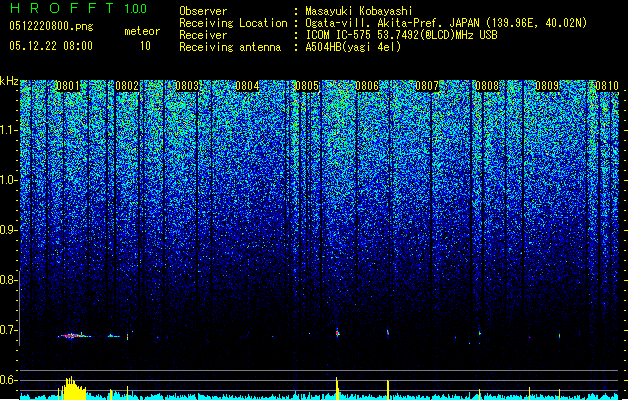Click receiver value ICOM IC-575 53.7492 MHz
The height and width of the screenshot is (400, 629).
click(402, 35)
